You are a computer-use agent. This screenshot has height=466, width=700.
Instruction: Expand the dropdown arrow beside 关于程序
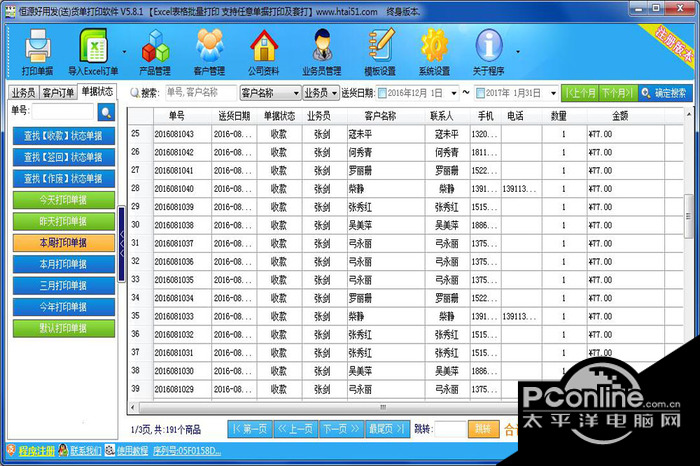tap(518, 52)
